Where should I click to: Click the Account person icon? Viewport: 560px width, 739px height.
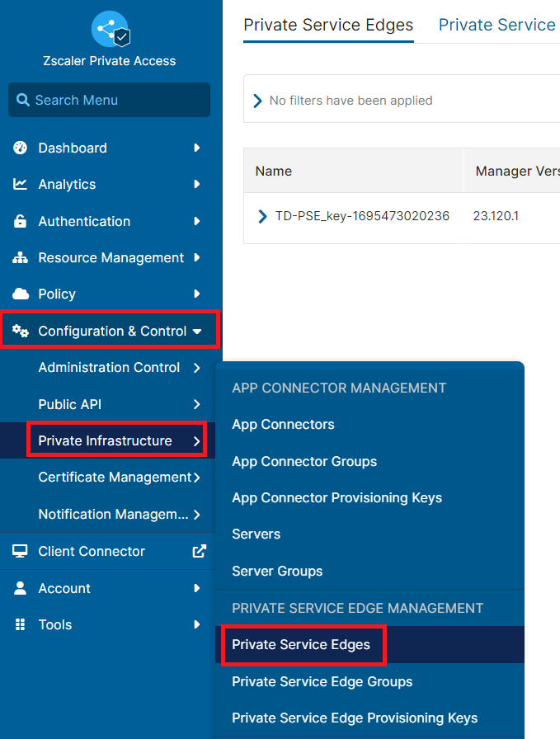click(21, 588)
